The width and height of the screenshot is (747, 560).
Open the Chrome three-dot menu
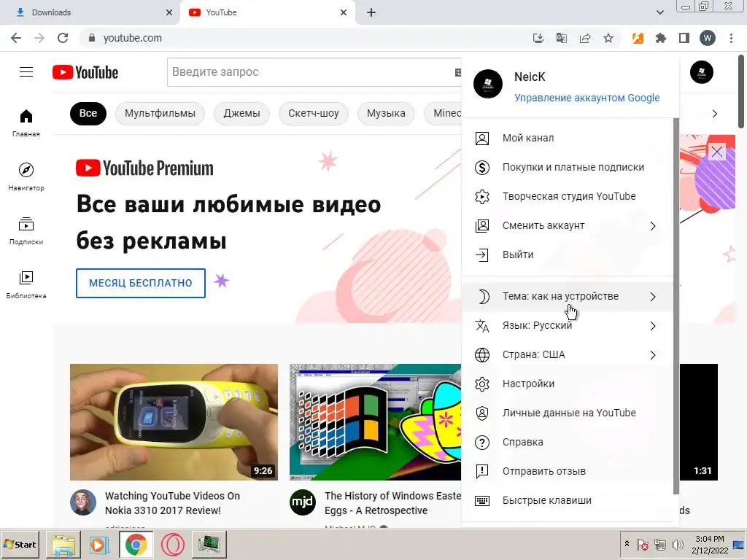pos(731,38)
